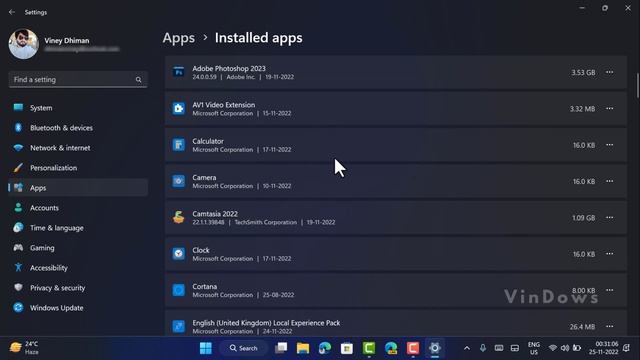Viewport: 640px width, 360px height.
Task: Select the Calculator app name
Action: pyautogui.click(x=208, y=141)
